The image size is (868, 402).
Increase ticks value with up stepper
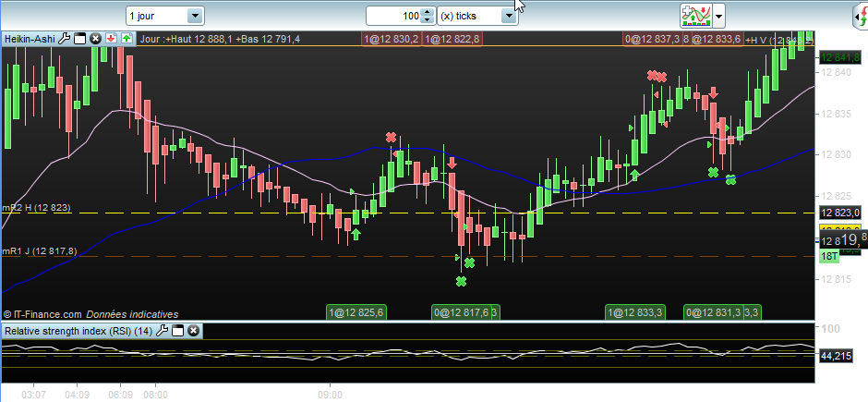click(427, 12)
